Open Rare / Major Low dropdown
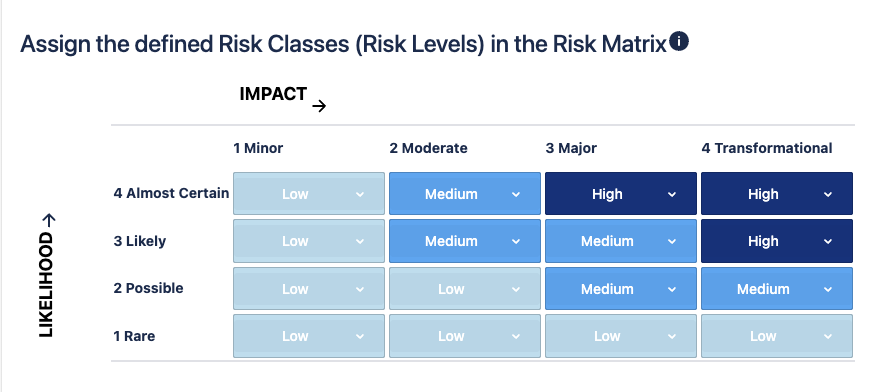The width and height of the screenshot is (886, 392). 621,336
